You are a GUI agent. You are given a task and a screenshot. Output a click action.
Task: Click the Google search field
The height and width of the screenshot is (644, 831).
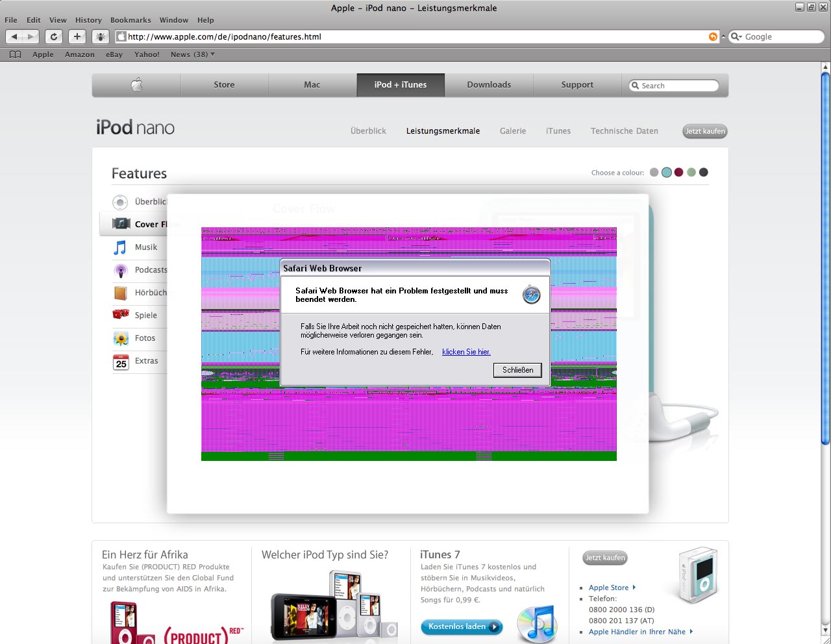(x=776, y=36)
